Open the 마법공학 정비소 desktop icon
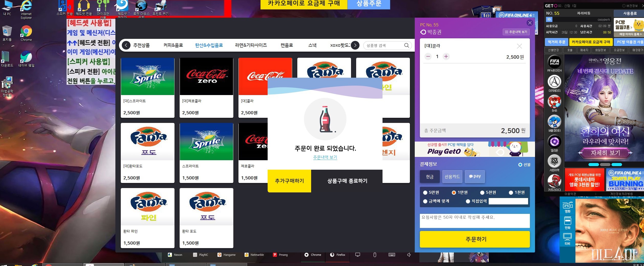Screen dimensions: 644x266 pyautogui.click(x=7, y=87)
